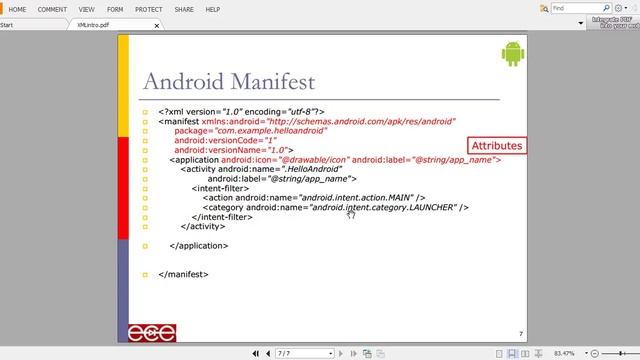Click the page number field showing 7 / 7
Viewport: 640px width, 360px height.
click(302, 353)
